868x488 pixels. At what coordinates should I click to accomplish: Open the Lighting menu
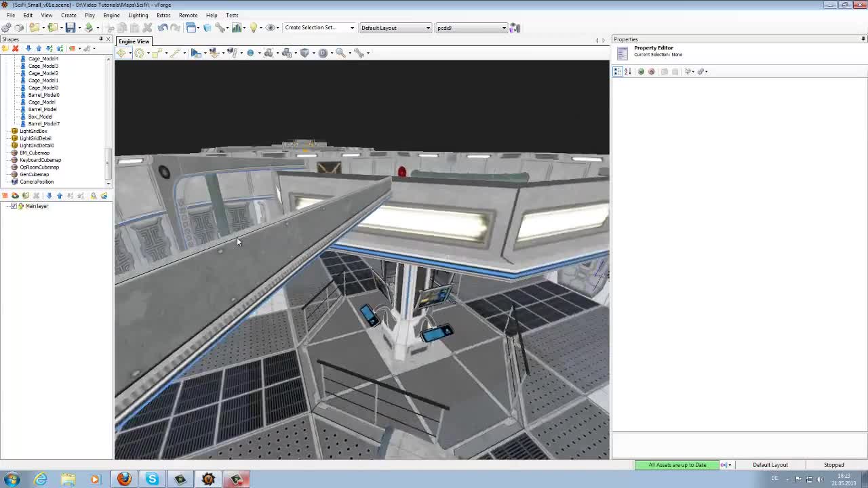pos(138,15)
